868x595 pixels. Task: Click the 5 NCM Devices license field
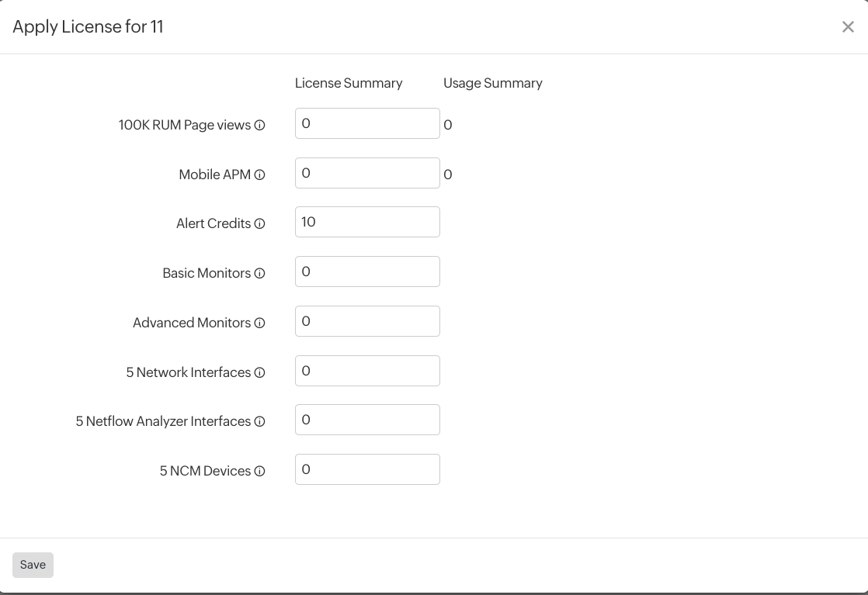point(367,469)
